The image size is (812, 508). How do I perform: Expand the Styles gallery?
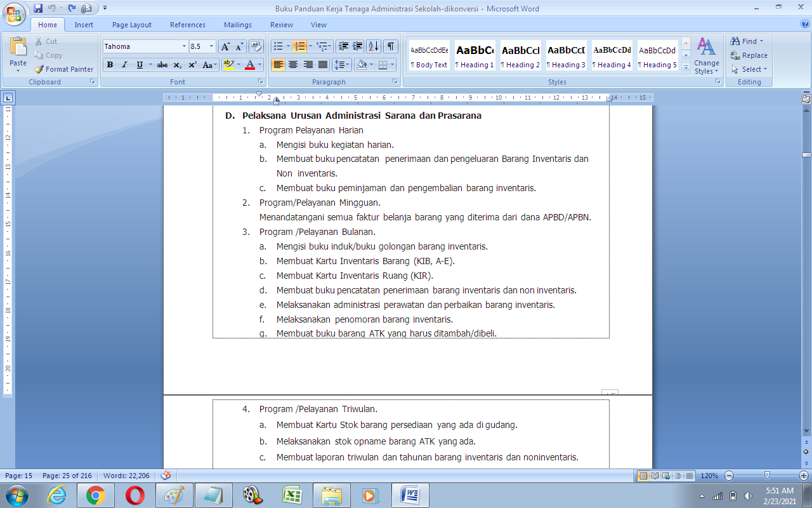[686, 68]
